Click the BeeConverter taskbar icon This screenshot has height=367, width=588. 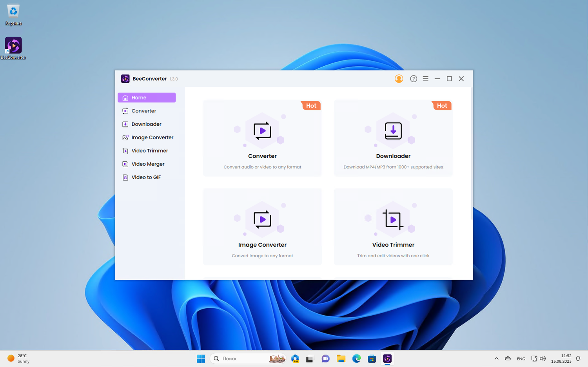point(387,358)
